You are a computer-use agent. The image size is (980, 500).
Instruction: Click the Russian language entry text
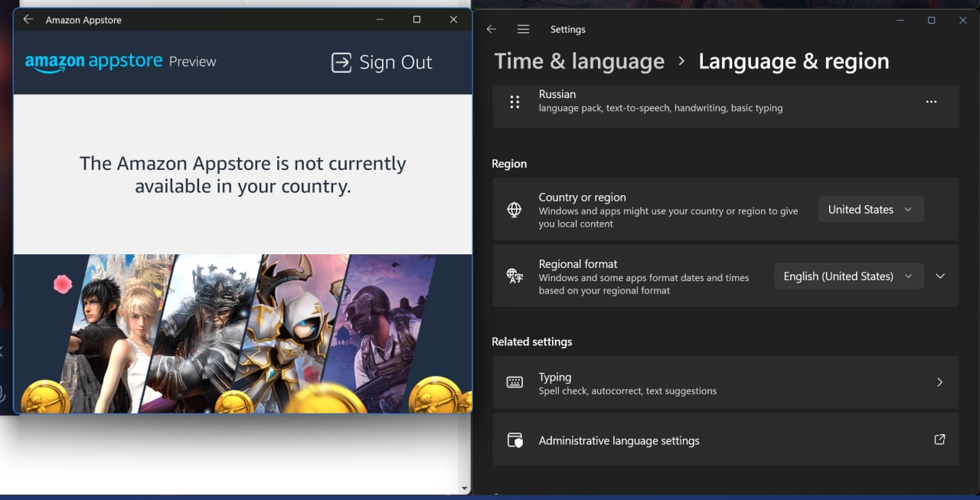tap(557, 94)
